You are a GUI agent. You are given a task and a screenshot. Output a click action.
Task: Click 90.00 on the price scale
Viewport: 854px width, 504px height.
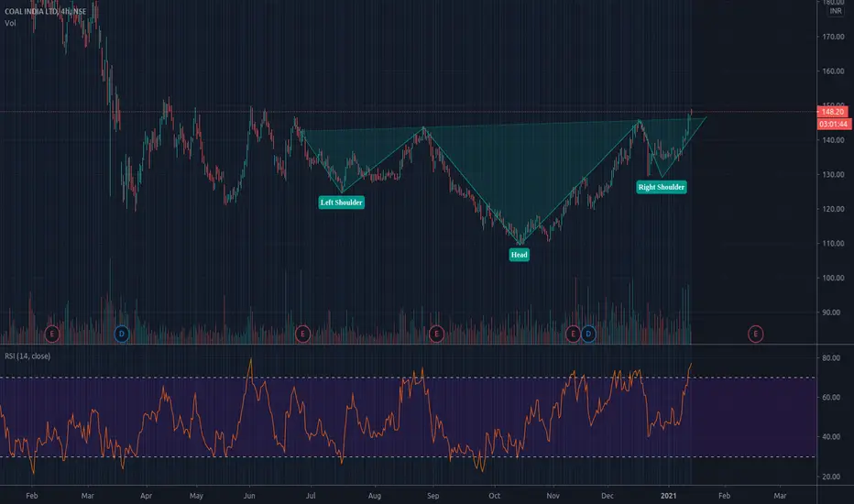coord(832,312)
